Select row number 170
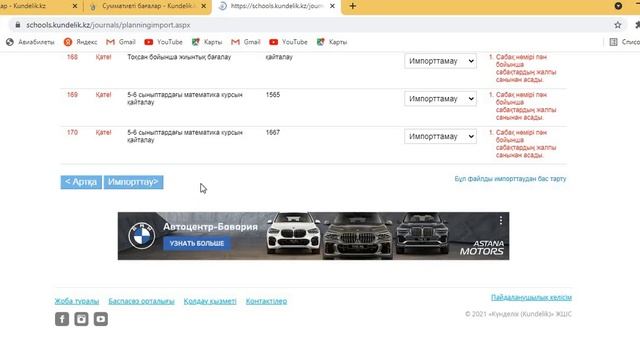 tap(72, 132)
